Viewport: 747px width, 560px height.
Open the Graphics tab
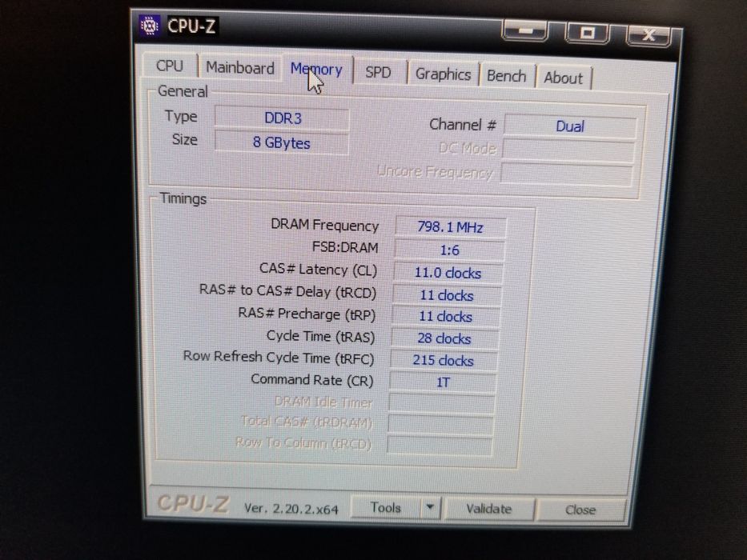[x=443, y=74]
